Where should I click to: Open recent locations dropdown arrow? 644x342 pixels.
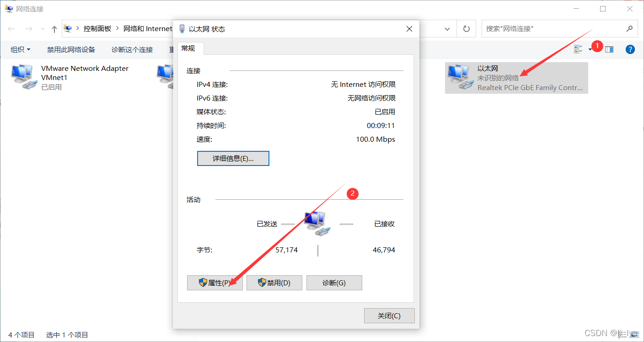[43, 29]
